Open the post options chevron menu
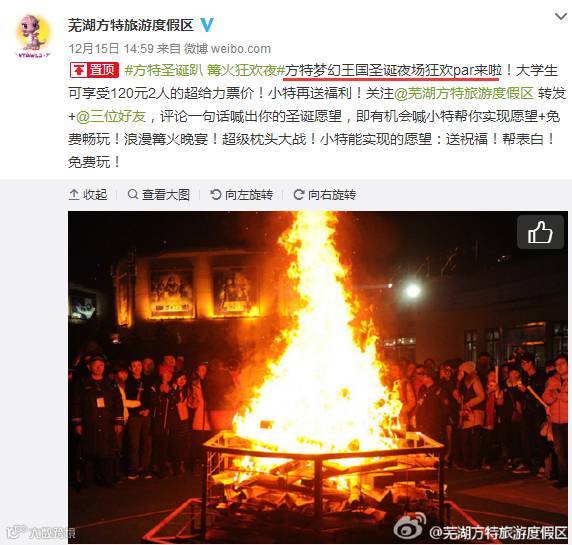572x545 pixels. (560, 16)
